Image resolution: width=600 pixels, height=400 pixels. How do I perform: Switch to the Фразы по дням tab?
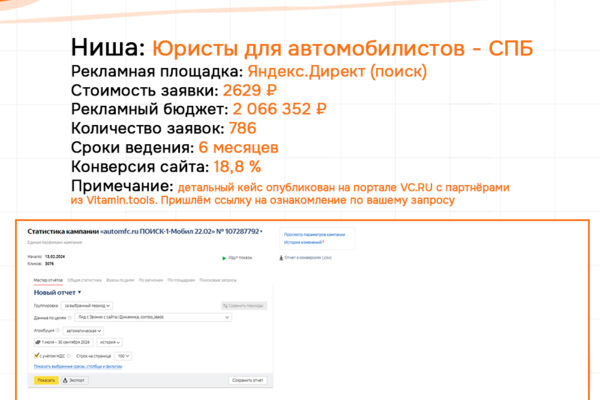click(x=120, y=280)
